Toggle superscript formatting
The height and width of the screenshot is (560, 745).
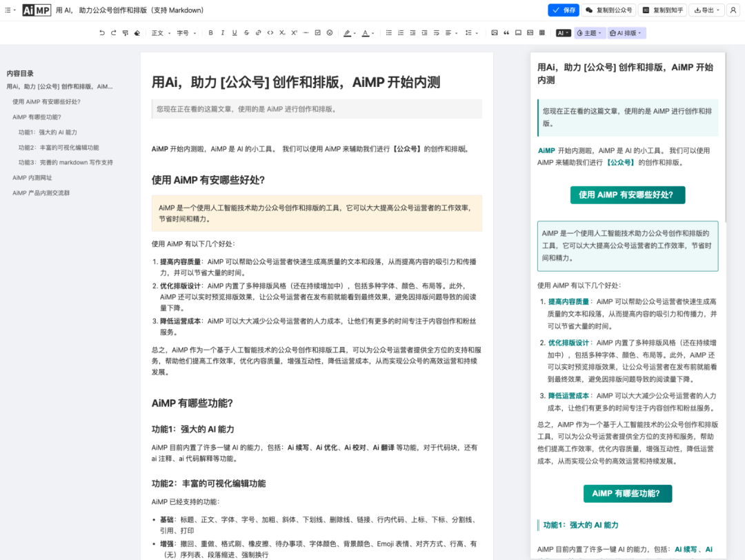(x=294, y=33)
